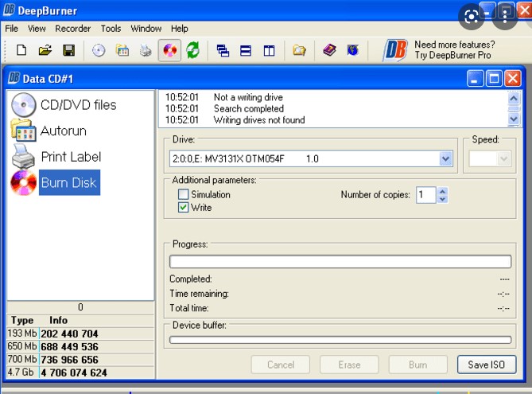Select Autorun in the side panel
Screen dimensions: 532x394
click(49, 131)
